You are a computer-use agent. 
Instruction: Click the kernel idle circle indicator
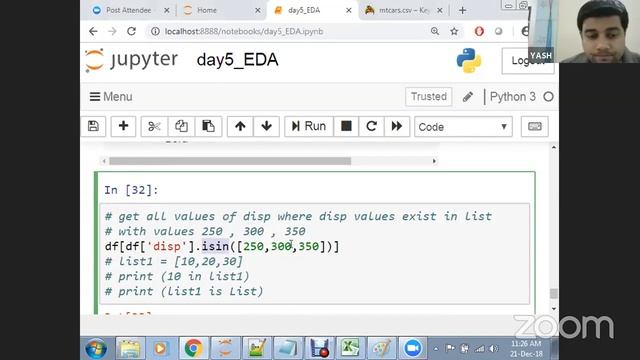point(549,97)
